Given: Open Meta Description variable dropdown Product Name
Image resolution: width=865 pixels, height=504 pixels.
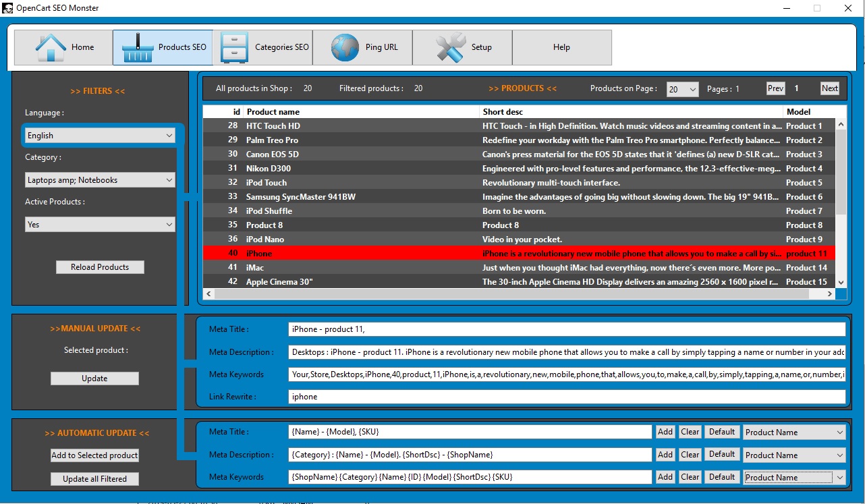Looking at the screenshot, I should 794,455.
